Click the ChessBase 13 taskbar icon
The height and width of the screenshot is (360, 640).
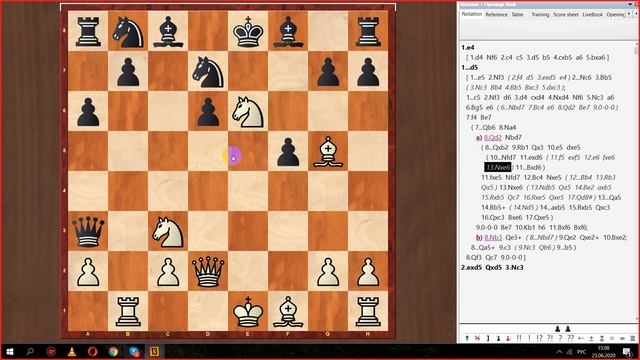[x=154, y=351]
